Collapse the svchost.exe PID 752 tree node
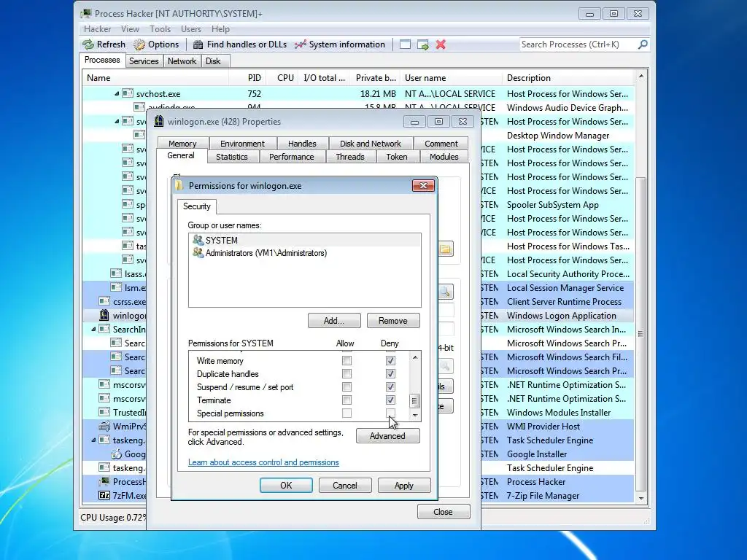Screen dimensions: 747x560 (x=117, y=94)
